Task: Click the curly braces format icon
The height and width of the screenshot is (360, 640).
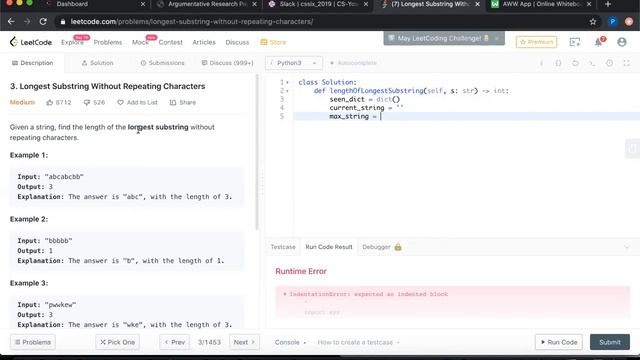Action: 558,63
